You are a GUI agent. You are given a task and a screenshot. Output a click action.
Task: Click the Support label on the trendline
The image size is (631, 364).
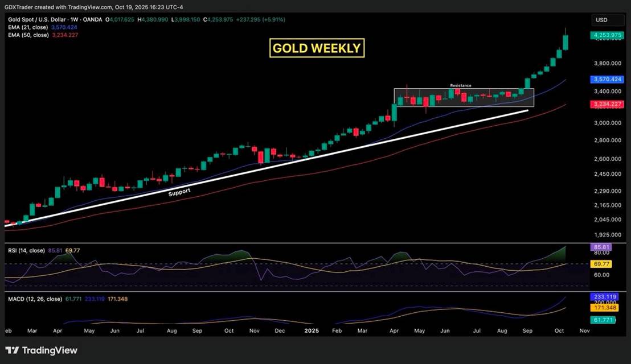[x=179, y=192]
